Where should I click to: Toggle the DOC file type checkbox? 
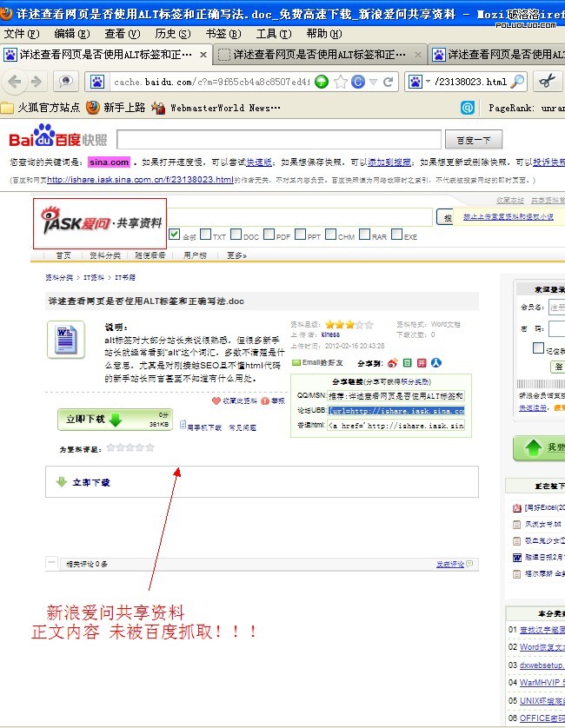tap(235, 235)
